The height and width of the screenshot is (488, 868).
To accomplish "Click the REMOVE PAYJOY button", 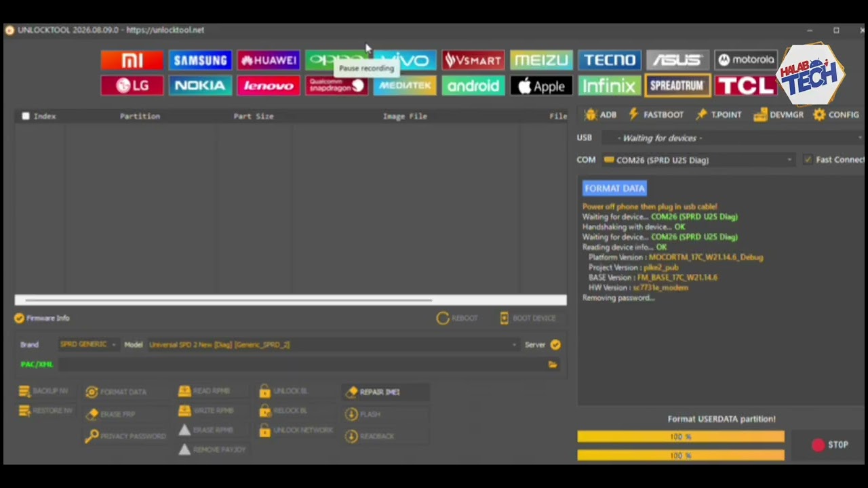I will pos(212,449).
